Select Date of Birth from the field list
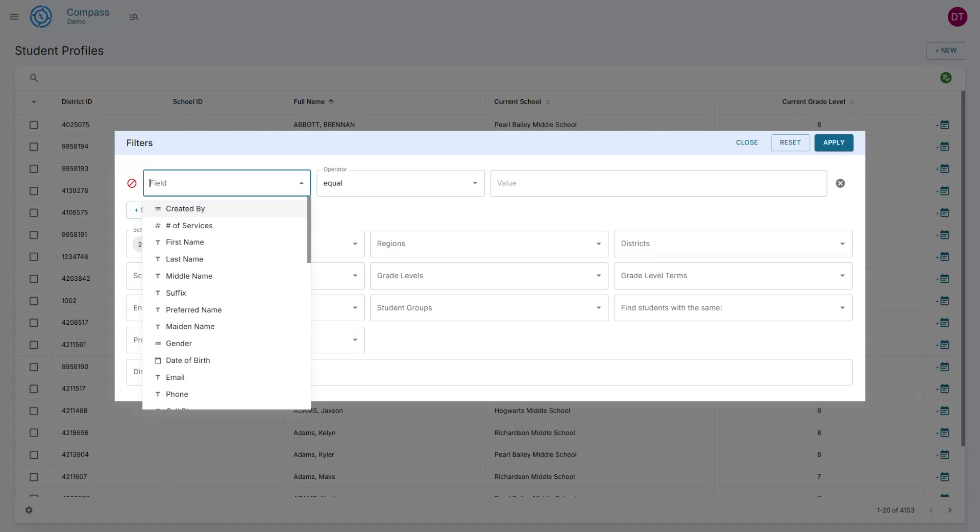The width and height of the screenshot is (980, 532). pos(188,360)
